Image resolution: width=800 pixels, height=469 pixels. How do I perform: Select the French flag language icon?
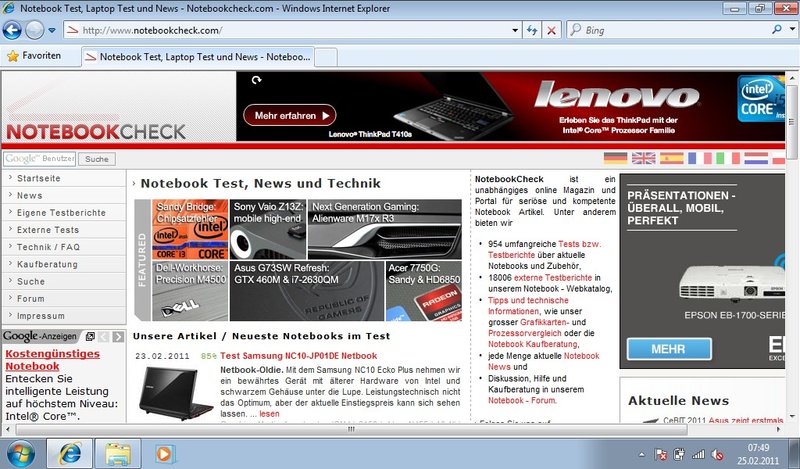click(699, 158)
